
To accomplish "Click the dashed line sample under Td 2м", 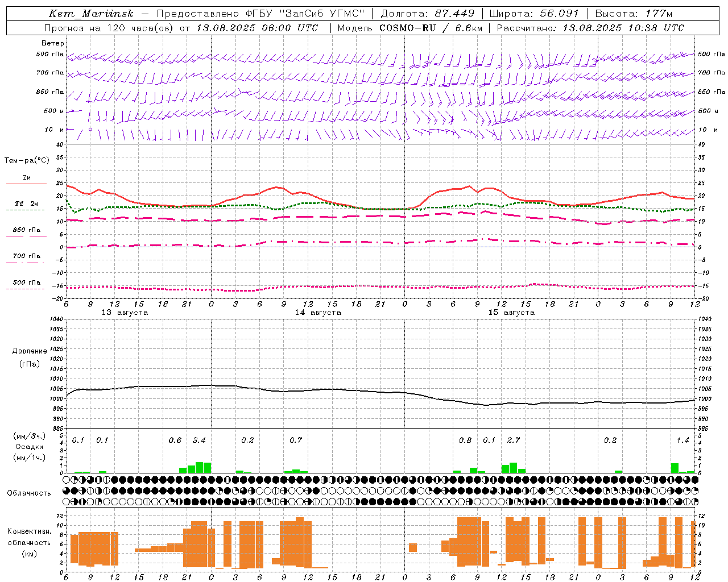I will point(26,210).
